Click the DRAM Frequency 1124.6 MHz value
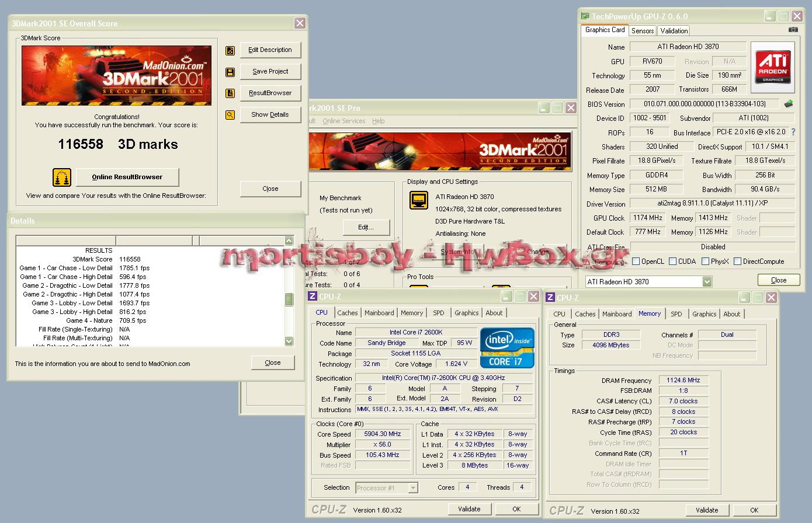 pos(683,380)
